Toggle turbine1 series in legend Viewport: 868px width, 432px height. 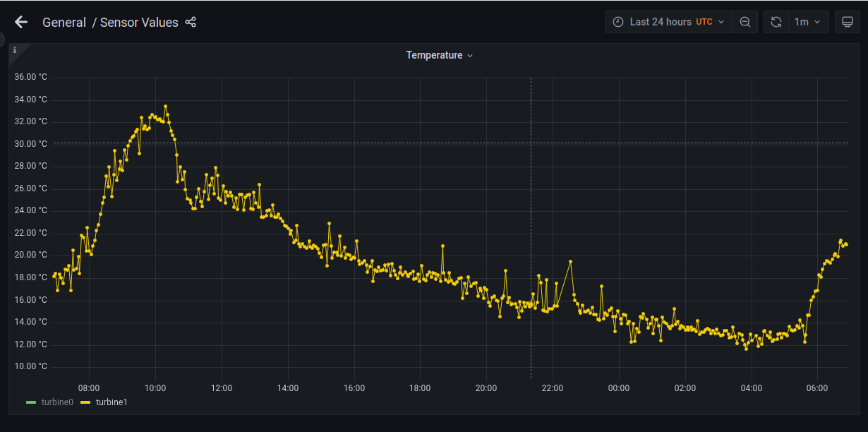pos(111,402)
